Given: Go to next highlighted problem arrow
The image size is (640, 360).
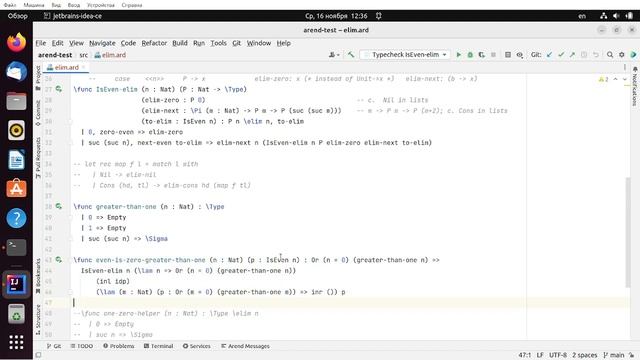Looking at the screenshot, I should (x=625, y=79).
